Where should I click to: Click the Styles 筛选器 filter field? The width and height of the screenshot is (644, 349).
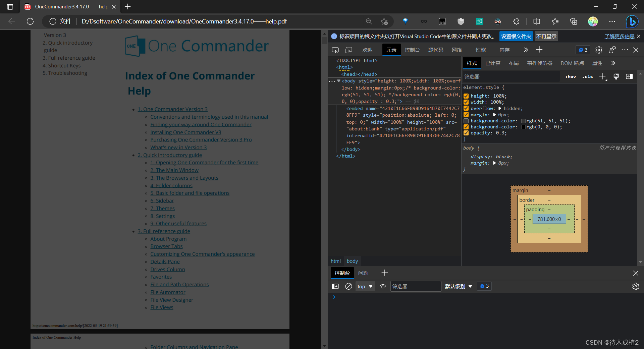click(511, 76)
